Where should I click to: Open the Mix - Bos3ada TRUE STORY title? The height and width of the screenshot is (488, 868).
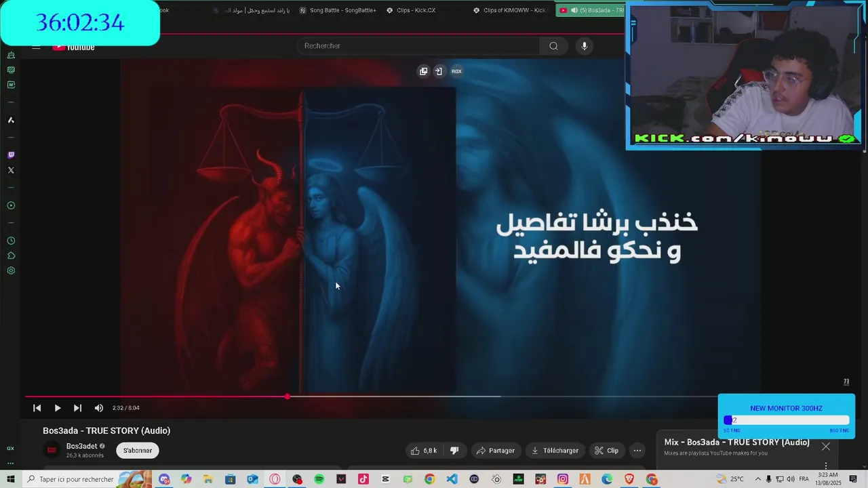pos(736,443)
